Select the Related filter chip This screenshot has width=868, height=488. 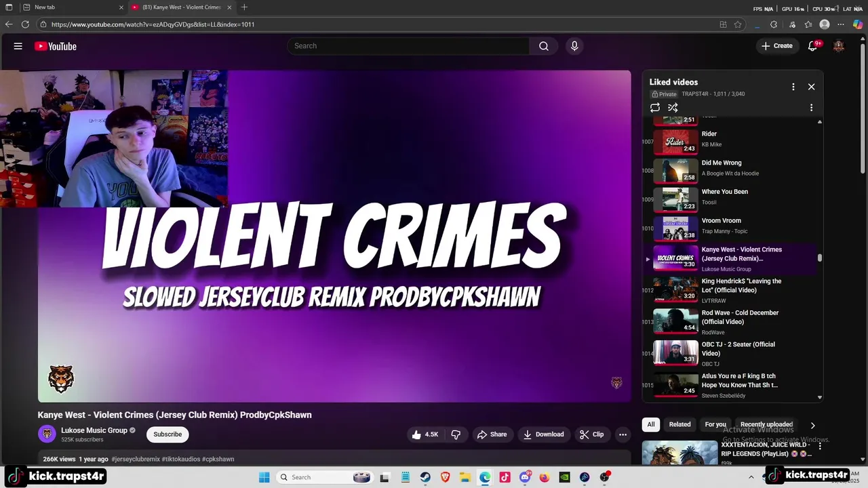click(679, 424)
